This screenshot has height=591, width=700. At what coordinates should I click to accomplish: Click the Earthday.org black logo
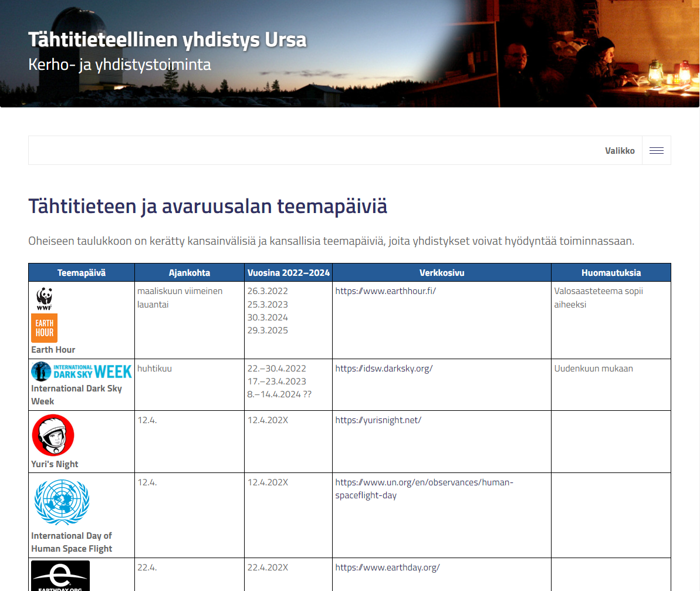click(60, 576)
